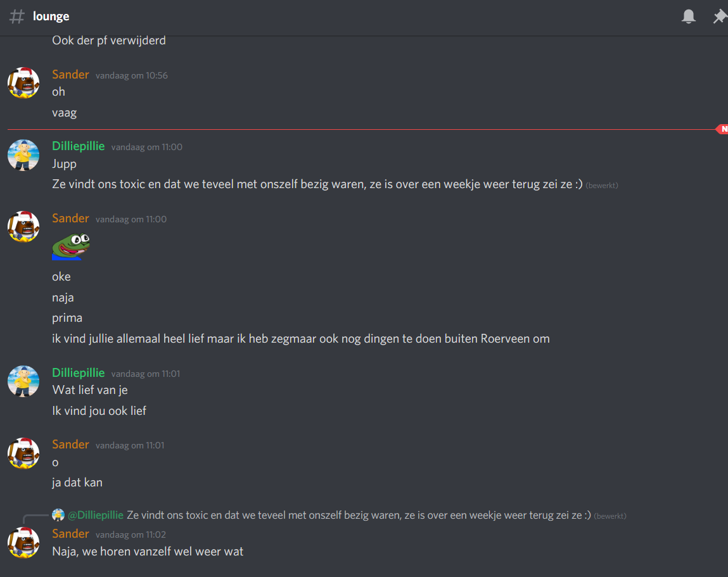
Task: Click the lounge channel hash icon
Action: [17, 16]
